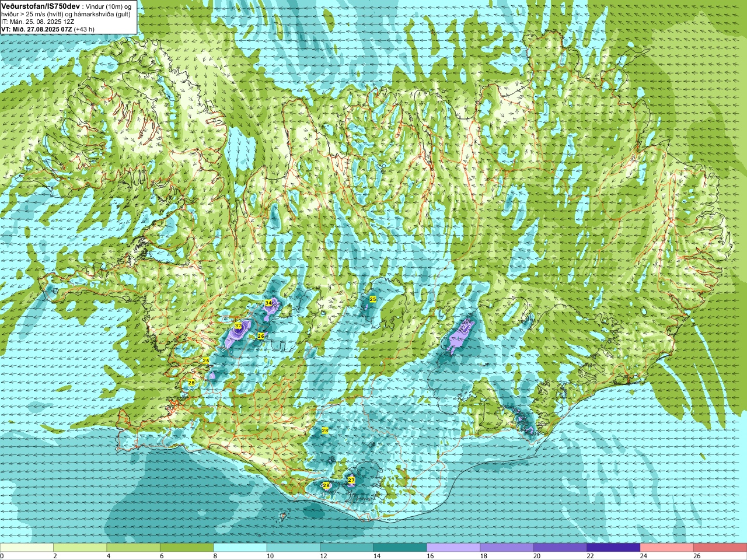This screenshot has width=747, height=560.
Task: Click the legend scale number 8
Action: coord(215,556)
